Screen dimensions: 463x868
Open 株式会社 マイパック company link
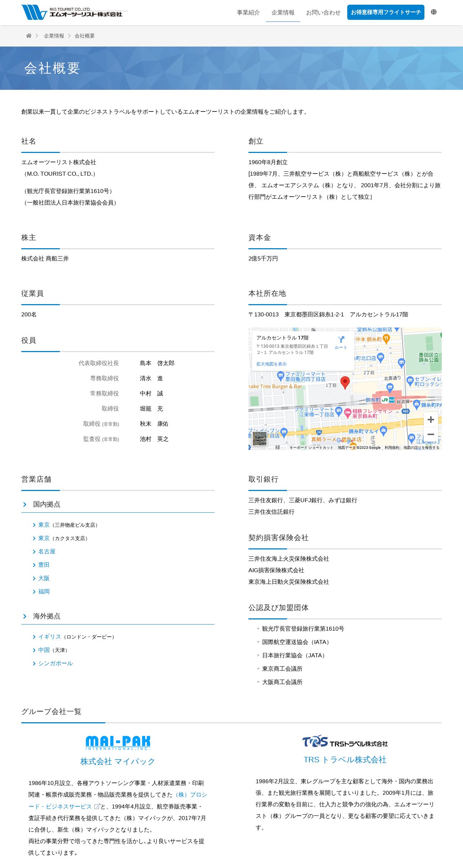[x=118, y=762]
